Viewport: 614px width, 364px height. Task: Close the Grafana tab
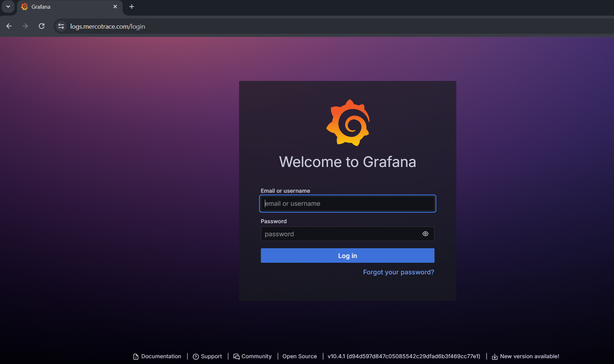point(115,7)
